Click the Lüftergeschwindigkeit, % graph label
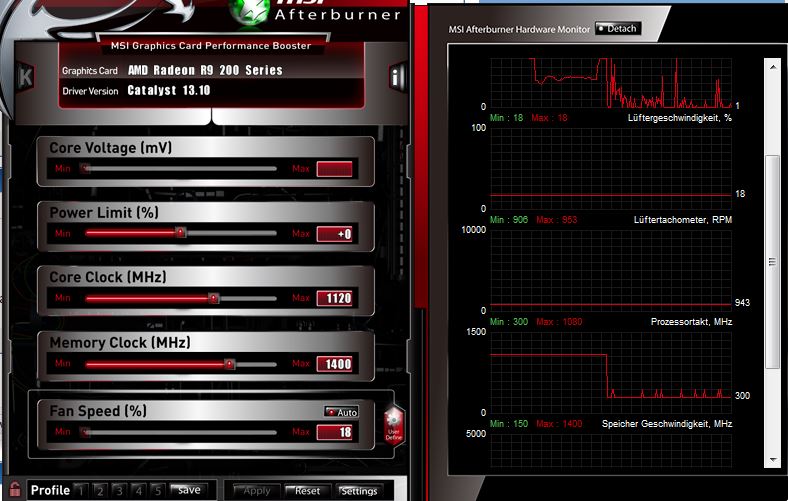Viewport: 788px width, 501px height. tap(679, 118)
